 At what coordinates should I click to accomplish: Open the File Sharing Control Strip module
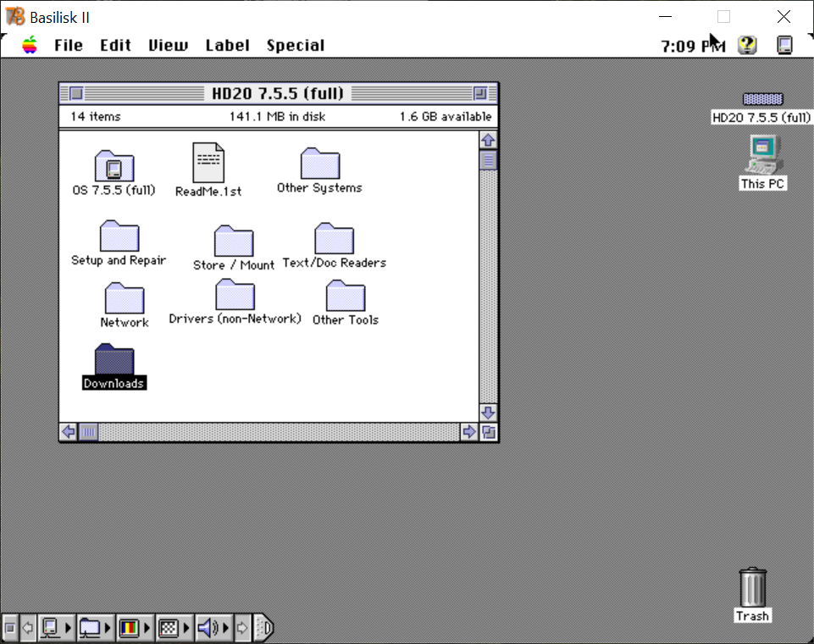click(96, 629)
